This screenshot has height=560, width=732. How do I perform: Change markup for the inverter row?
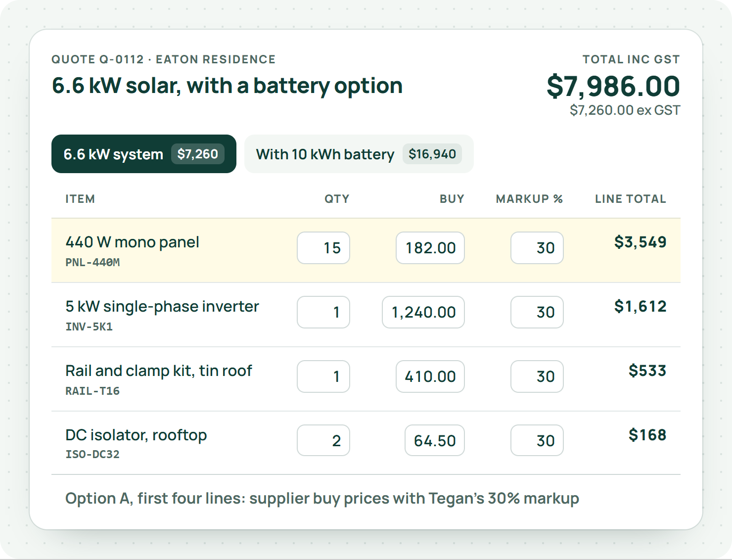[x=537, y=312]
